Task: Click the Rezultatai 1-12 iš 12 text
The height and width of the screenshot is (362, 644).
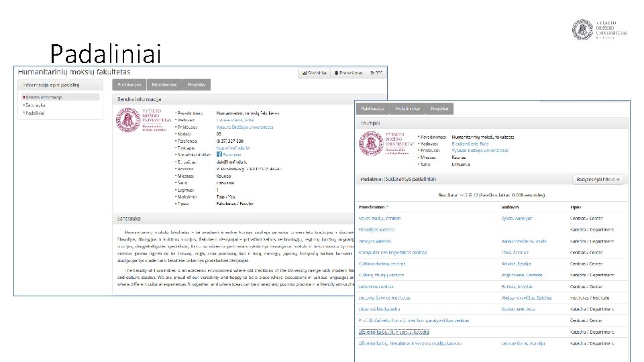Action: [491, 195]
